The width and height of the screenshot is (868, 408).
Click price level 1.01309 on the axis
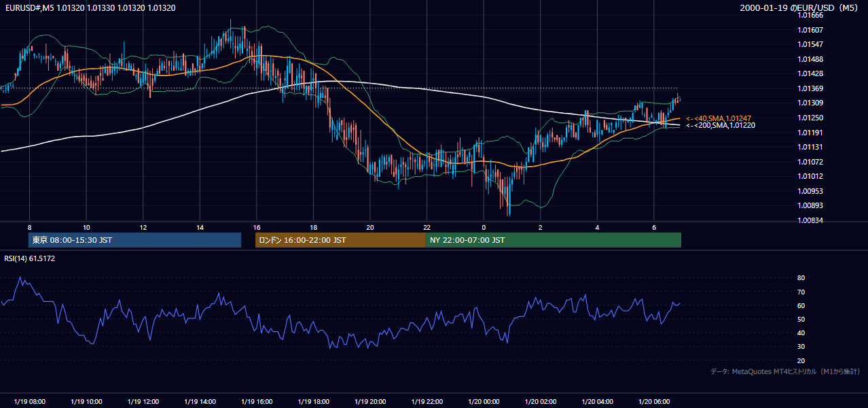click(x=810, y=103)
